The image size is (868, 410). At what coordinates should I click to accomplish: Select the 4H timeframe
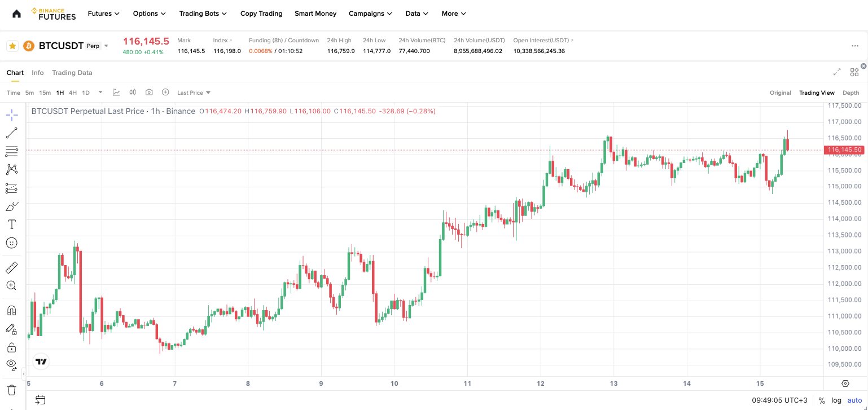click(x=73, y=92)
